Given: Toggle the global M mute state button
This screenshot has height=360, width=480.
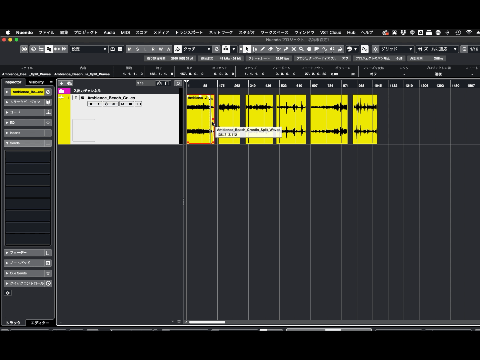Looking at the screenshot, I should [130, 49].
